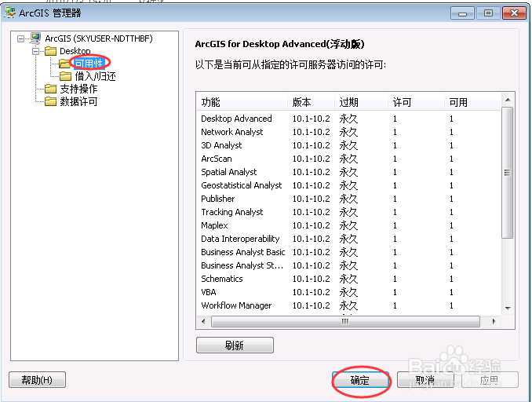Select the Data Interoperability row
Viewport: 532px width, 402px height.
click(x=349, y=239)
